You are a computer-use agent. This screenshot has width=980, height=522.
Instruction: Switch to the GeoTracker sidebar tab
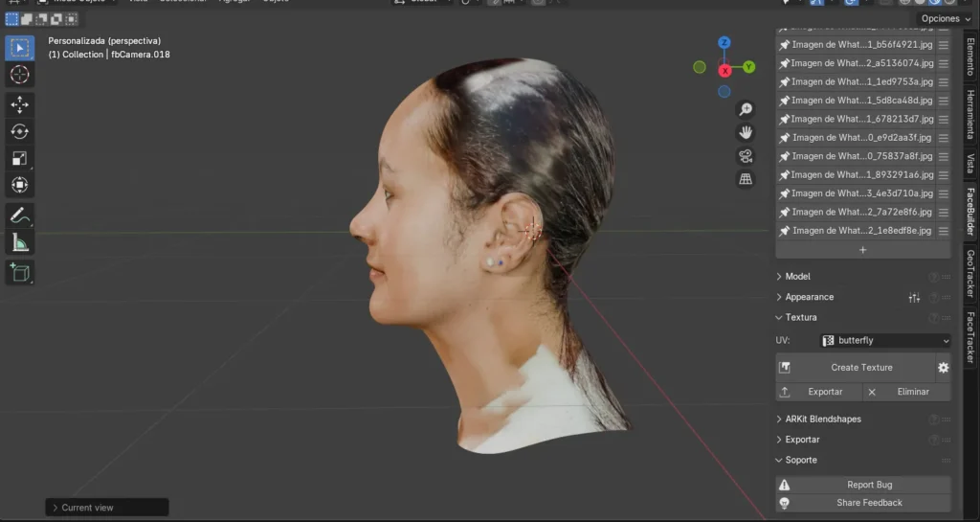970,276
